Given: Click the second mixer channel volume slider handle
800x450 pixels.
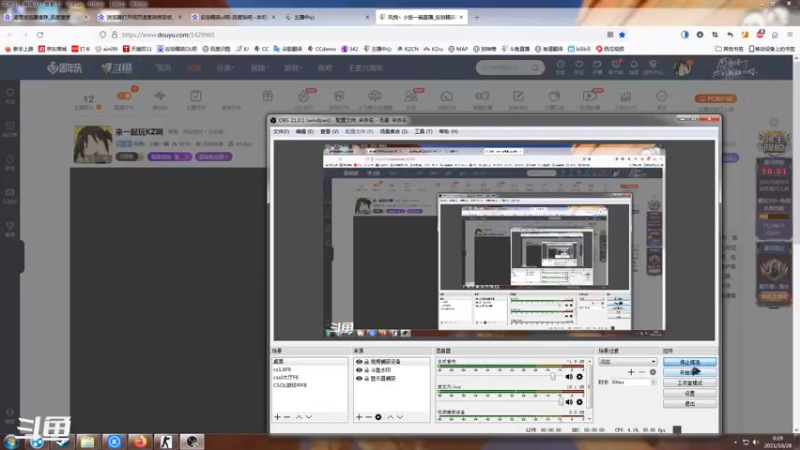Looking at the screenshot, I should 561,402.
